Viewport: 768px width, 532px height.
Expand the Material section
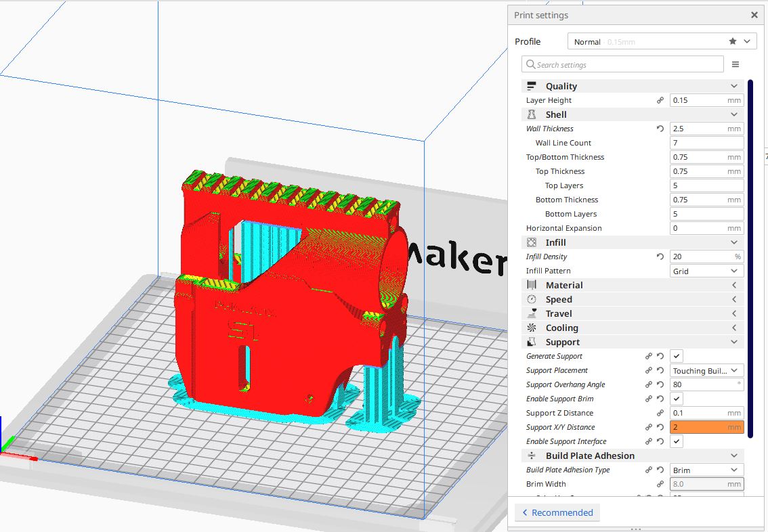click(733, 285)
